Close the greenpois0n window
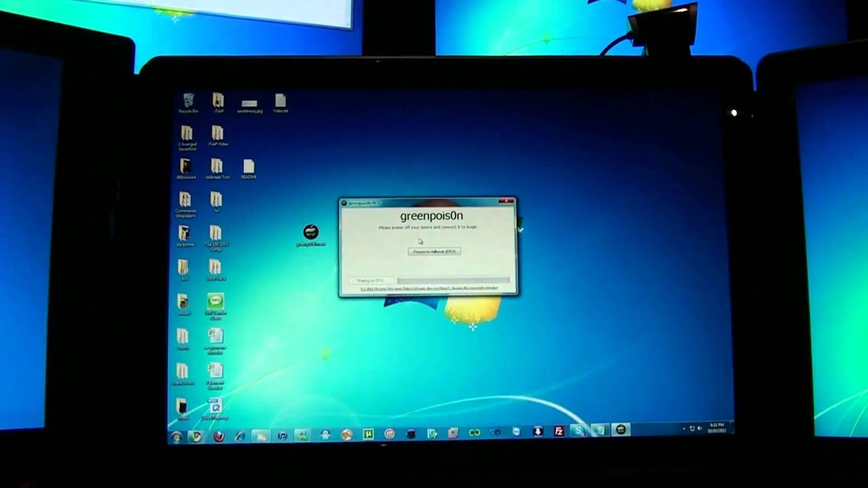The image size is (868, 488). (506, 201)
